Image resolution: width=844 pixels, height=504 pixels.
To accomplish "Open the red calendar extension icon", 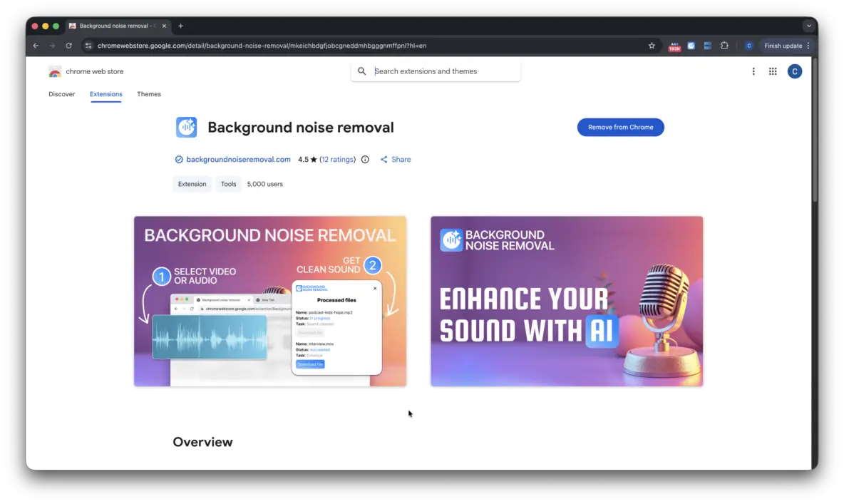I will (x=674, y=46).
